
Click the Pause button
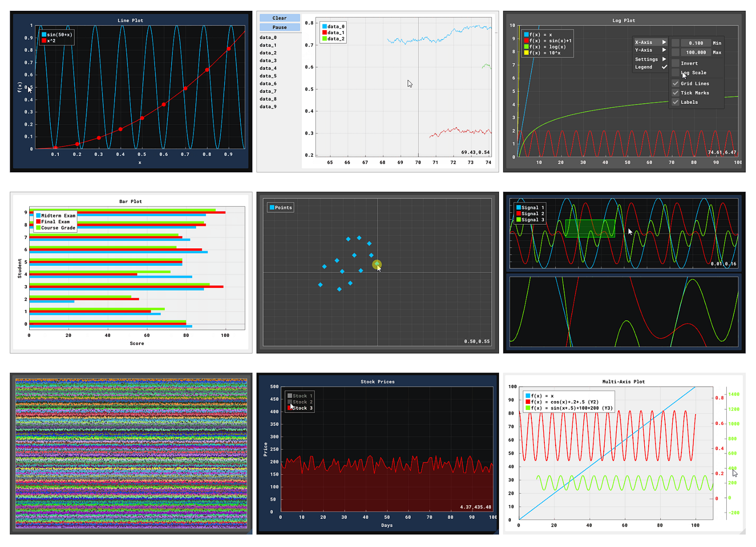(x=280, y=28)
